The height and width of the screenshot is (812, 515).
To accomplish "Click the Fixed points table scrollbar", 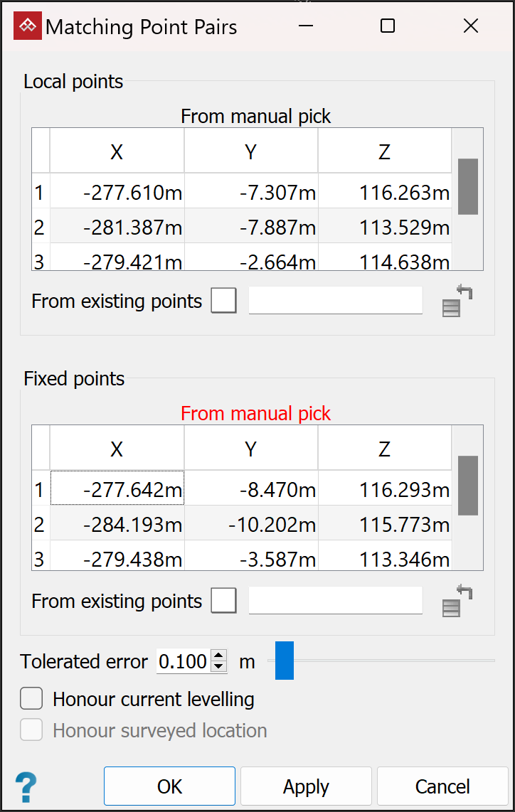I will pos(467,485).
